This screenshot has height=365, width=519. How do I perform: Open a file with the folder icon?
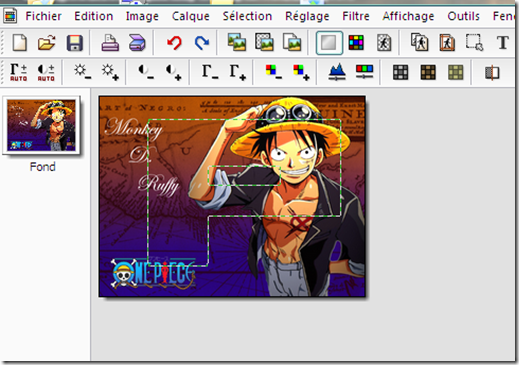[47, 43]
